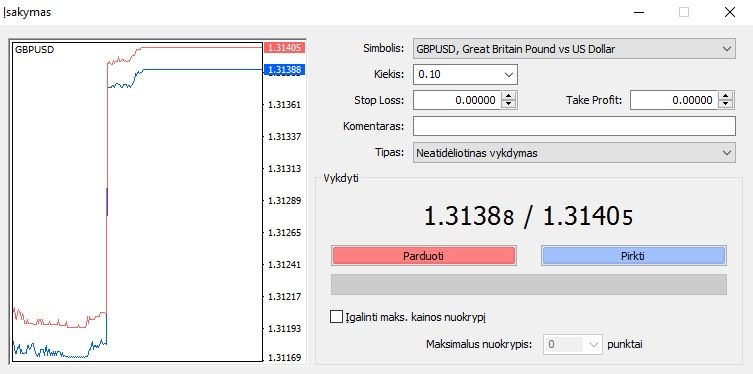Screen dimensions: 753x374
Task: Click the bid/ask price 1.31388 / 1.31405
Action: click(x=528, y=217)
